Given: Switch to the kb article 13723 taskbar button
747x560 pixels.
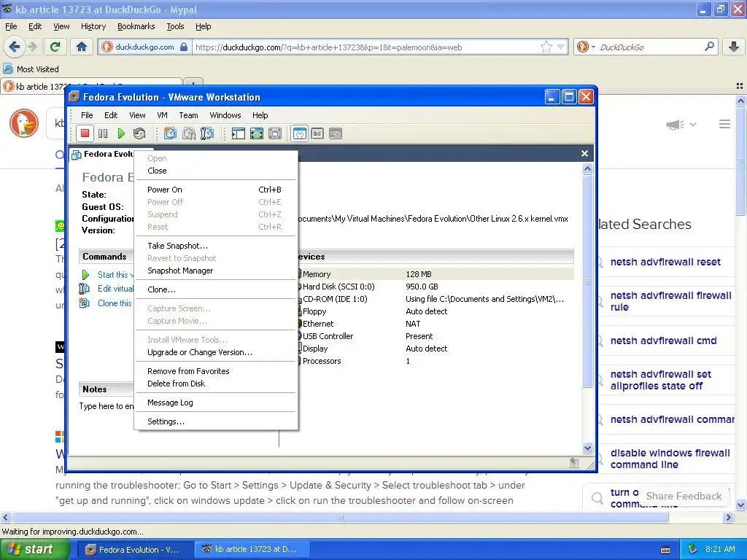Looking at the screenshot, I should click(252, 550).
